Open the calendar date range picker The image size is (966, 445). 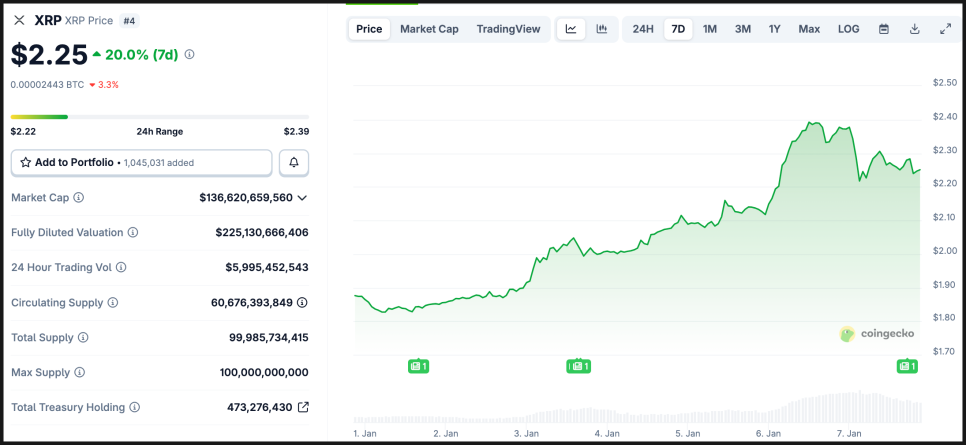884,29
